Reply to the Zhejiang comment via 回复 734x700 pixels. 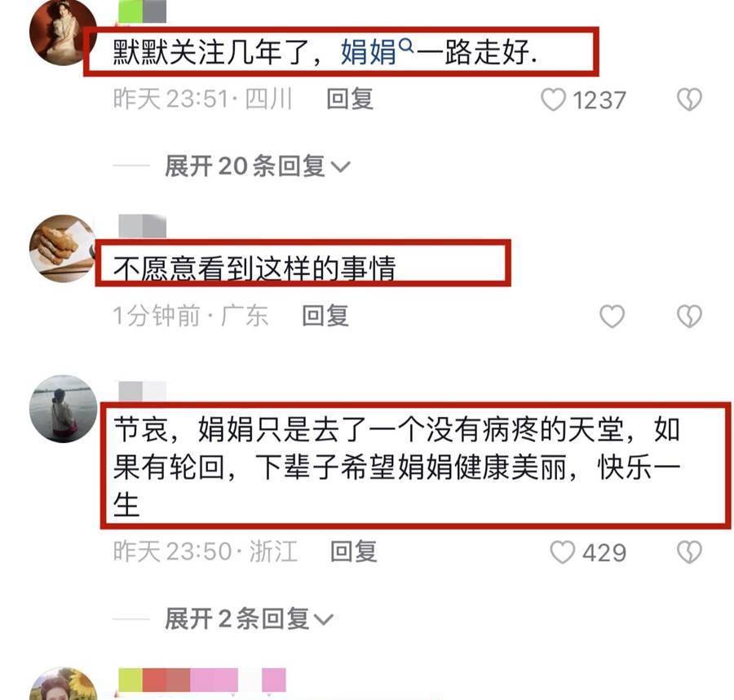353,552
